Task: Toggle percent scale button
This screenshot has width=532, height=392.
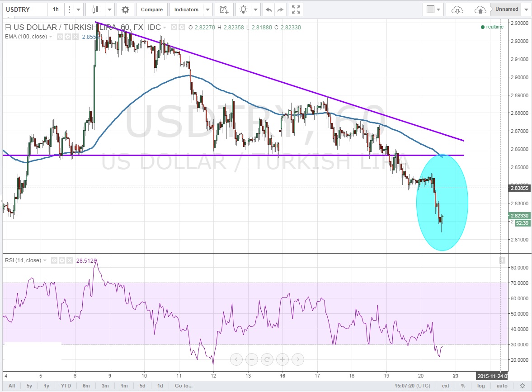Action: point(463,386)
